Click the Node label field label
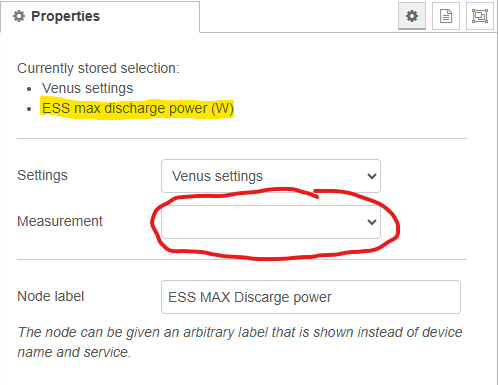This screenshot has height=385, width=498. pyautogui.click(x=51, y=296)
